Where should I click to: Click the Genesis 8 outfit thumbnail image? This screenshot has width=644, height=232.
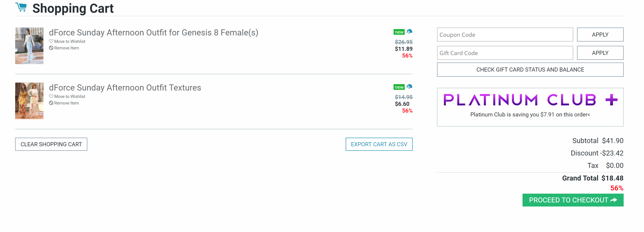point(29,46)
